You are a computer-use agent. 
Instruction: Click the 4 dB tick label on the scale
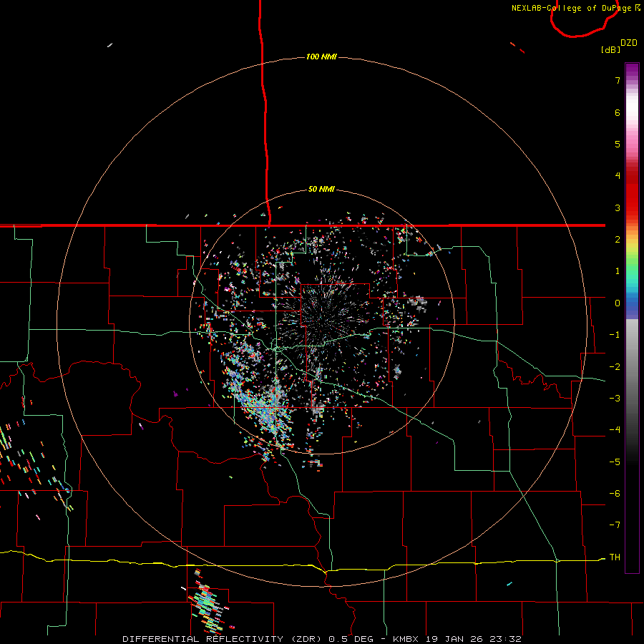pos(618,176)
